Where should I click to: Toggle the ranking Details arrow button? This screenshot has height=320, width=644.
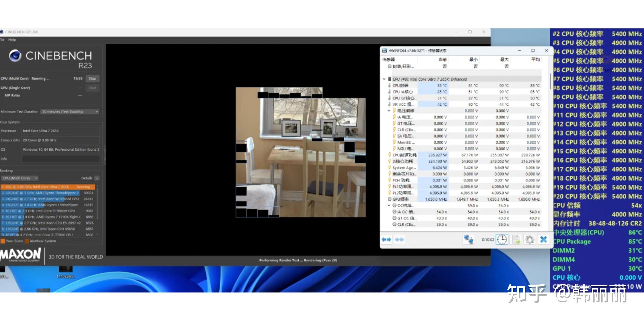[x=97, y=178]
